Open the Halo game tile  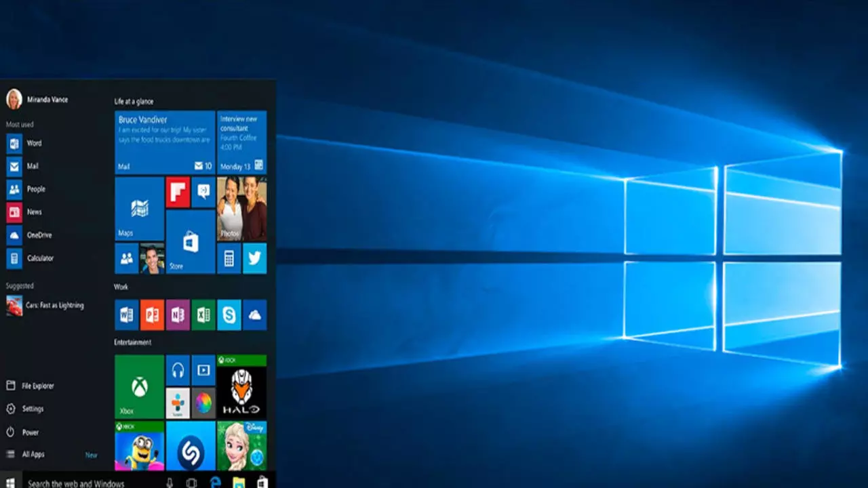(x=241, y=386)
